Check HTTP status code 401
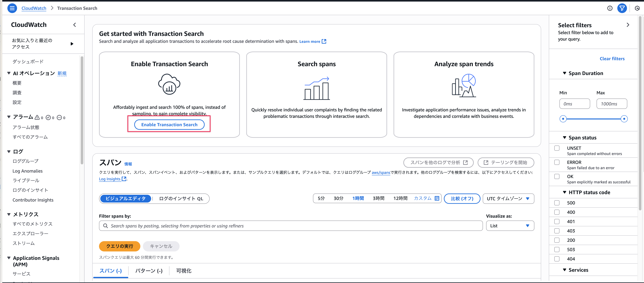 pos(557,221)
